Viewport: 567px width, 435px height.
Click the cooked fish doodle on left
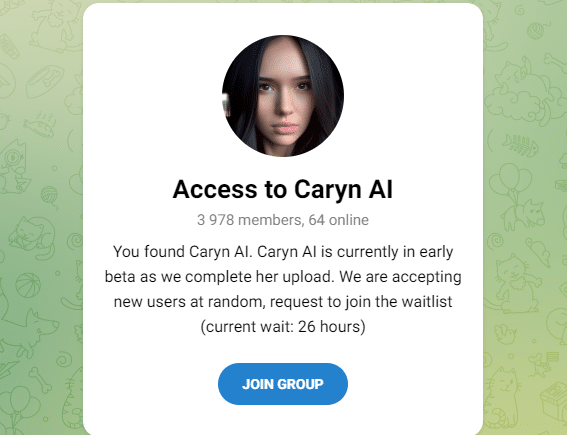[40, 125]
